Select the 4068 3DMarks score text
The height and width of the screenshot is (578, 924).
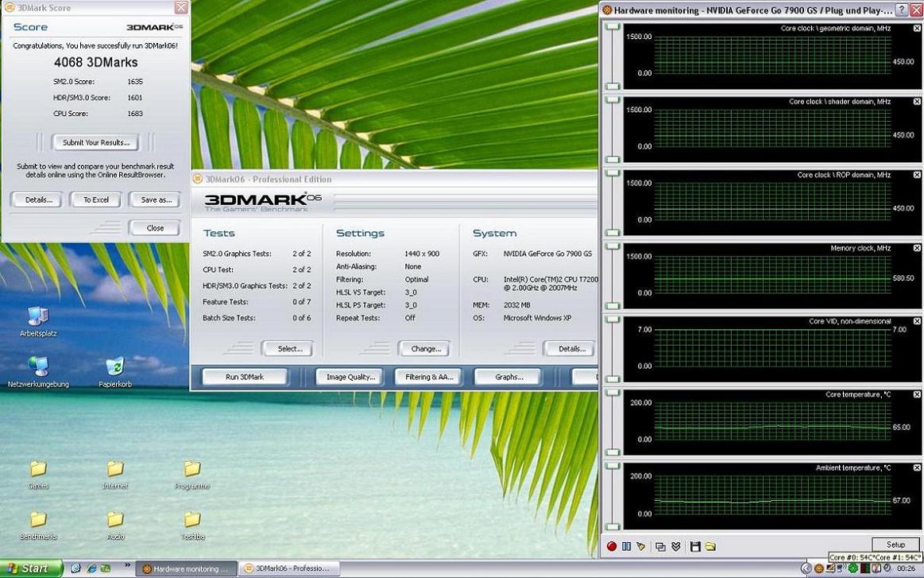click(95, 63)
